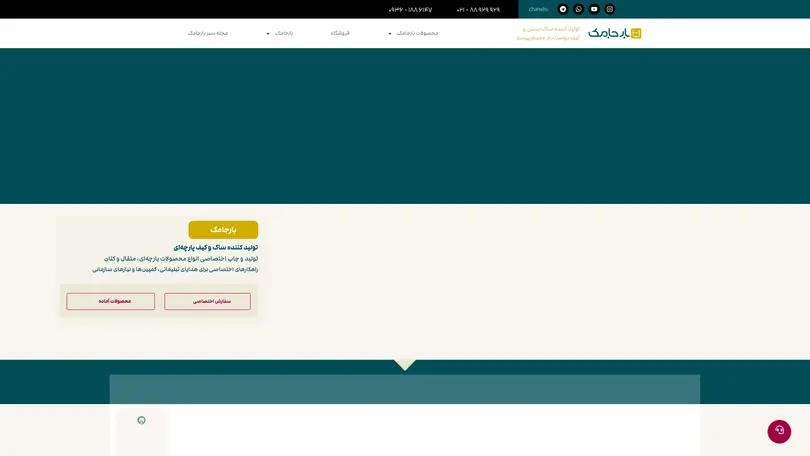This screenshot has height=456, width=810.
Task: Click the Barjamak logo in header
Action: pyautogui.click(x=615, y=33)
